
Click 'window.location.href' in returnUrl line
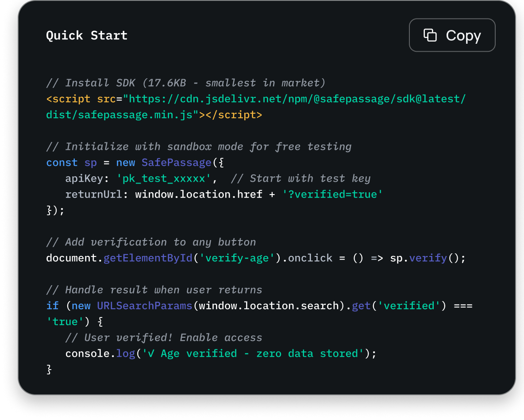point(199,195)
